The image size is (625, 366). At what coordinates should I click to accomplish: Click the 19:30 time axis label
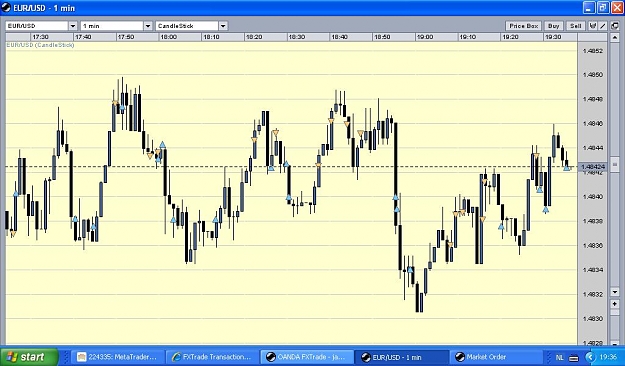tap(553, 37)
